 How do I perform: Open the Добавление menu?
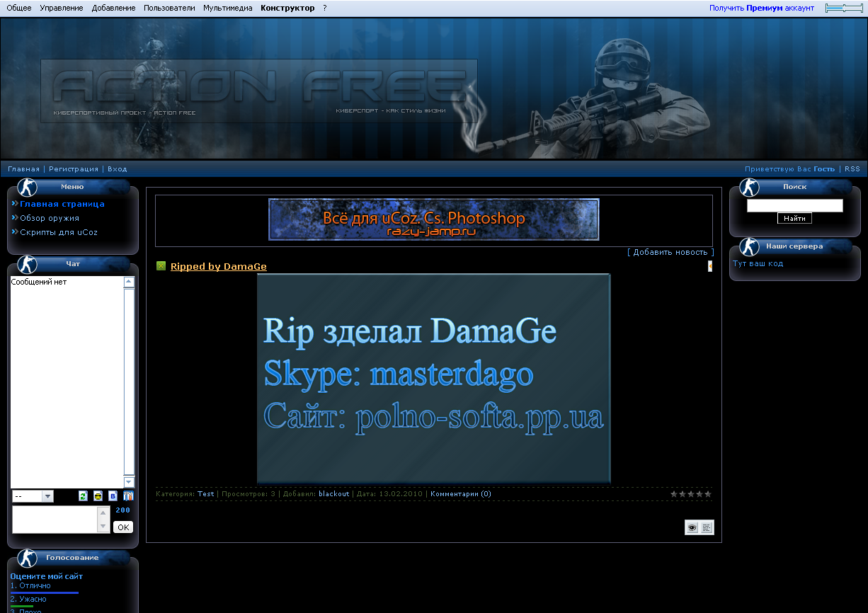tap(113, 8)
